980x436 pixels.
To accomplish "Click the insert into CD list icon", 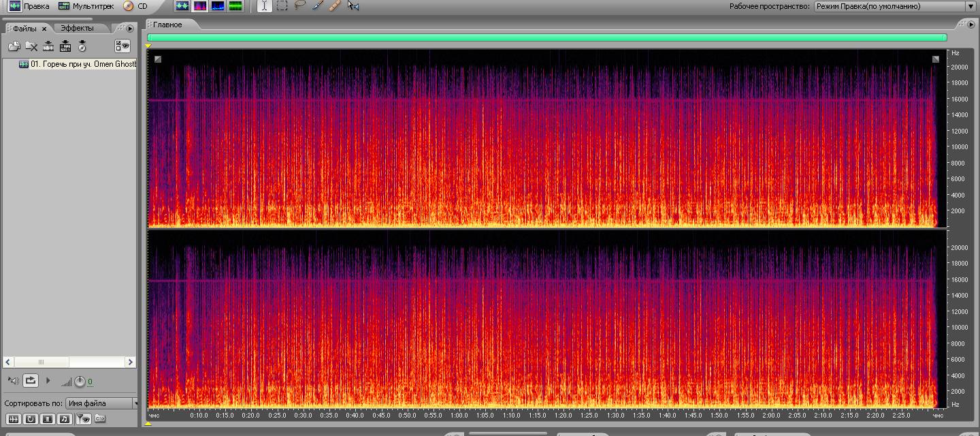I will tap(82, 46).
